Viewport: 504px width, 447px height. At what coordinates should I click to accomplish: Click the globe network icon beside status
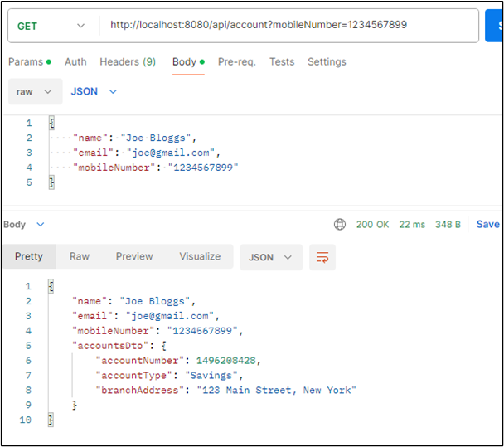point(340,224)
